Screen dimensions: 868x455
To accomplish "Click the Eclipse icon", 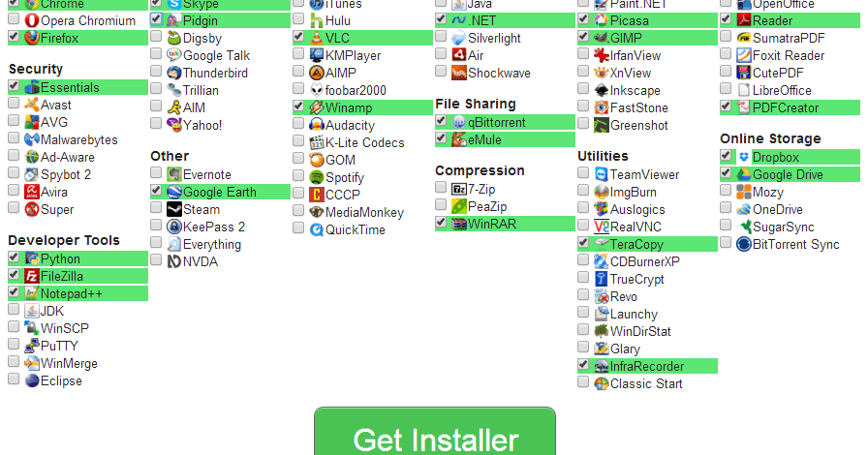I will (32, 380).
